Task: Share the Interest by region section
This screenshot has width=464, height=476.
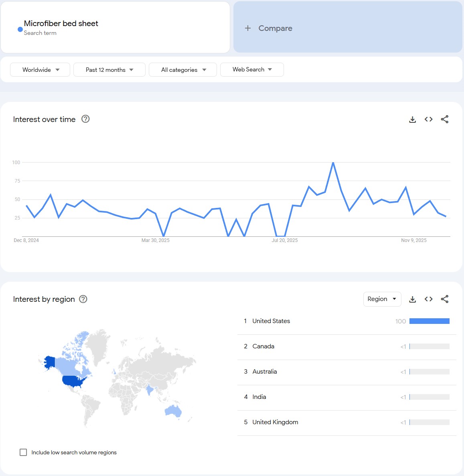Action: pyautogui.click(x=444, y=299)
